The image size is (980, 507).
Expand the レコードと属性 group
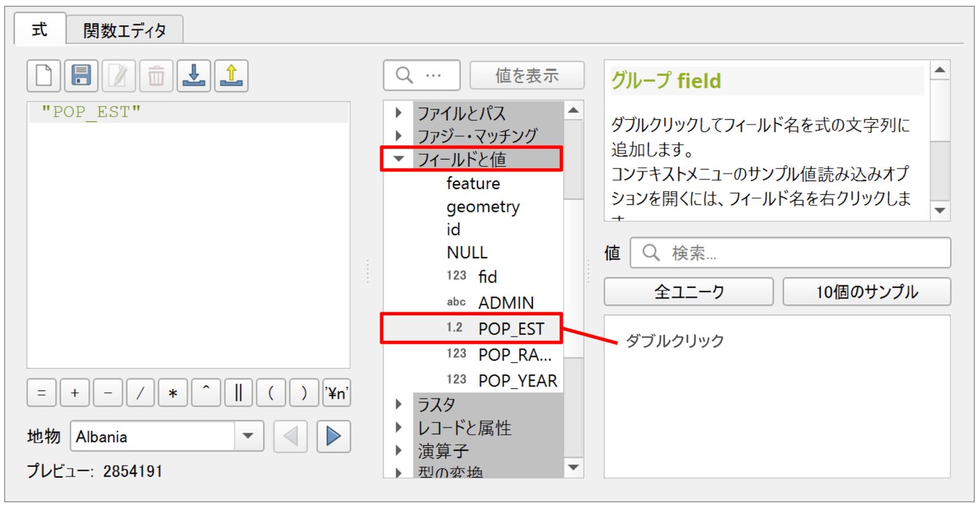tap(399, 427)
